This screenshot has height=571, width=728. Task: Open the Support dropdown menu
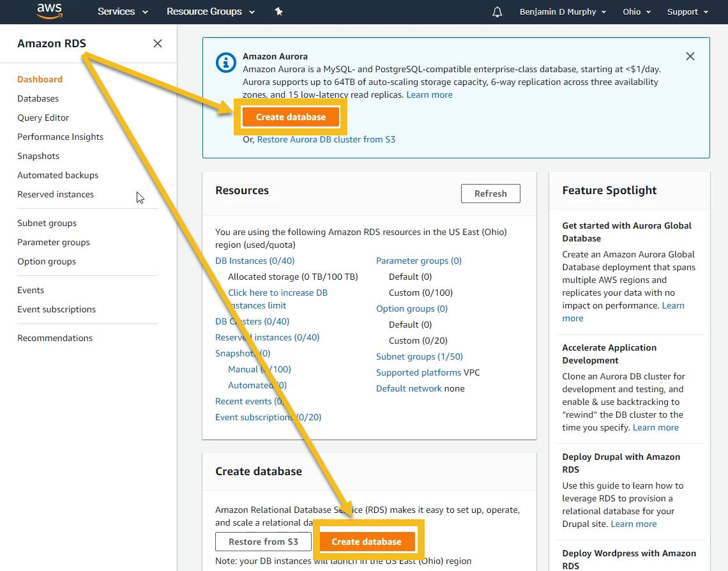click(687, 11)
